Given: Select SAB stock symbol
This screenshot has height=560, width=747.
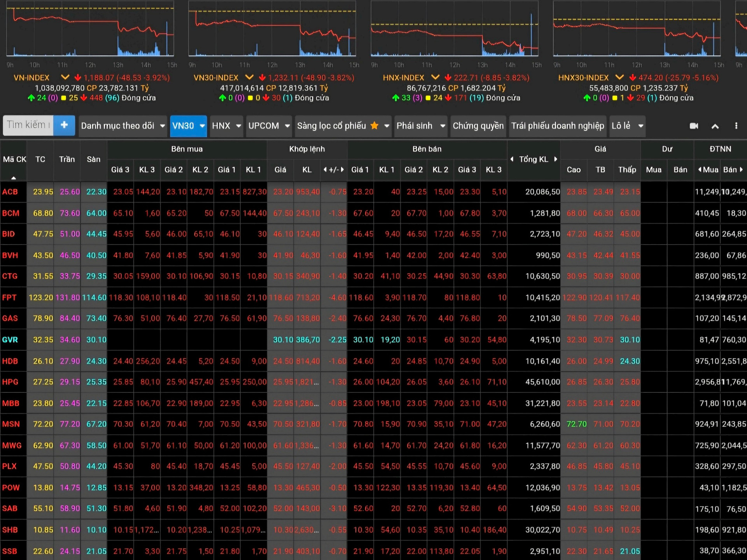Looking at the screenshot, I should pos(10,509).
